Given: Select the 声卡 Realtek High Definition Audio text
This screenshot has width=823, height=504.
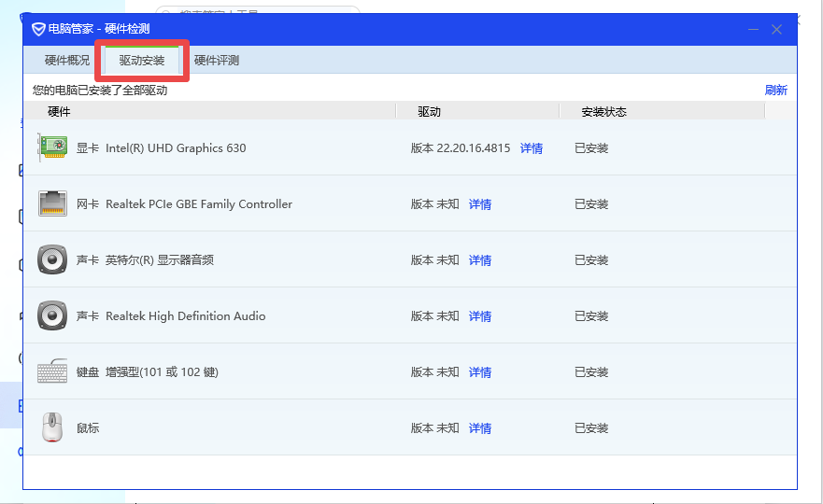Looking at the screenshot, I should click(x=171, y=316).
